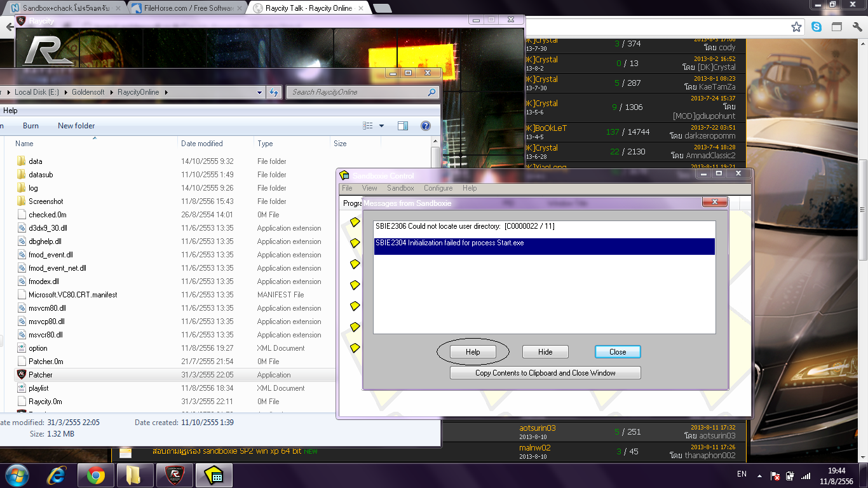
Task: Click the highlighted Close button in the dialog
Action: pos(618,352)
